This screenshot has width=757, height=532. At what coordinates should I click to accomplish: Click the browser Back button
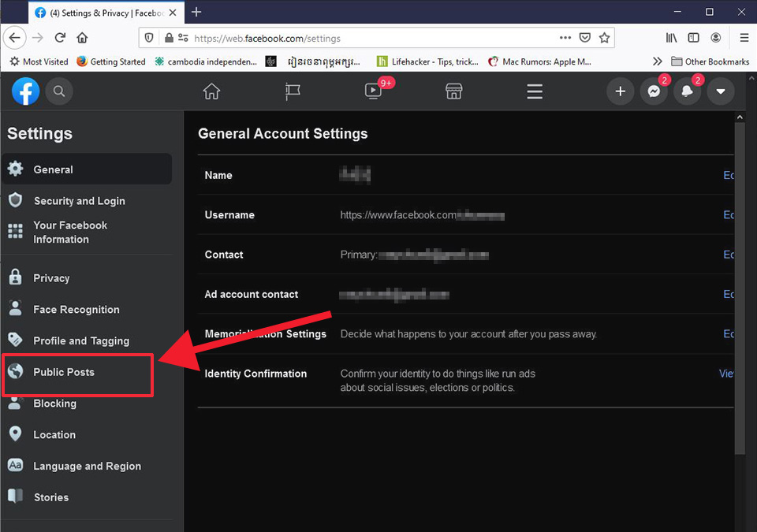14,38
